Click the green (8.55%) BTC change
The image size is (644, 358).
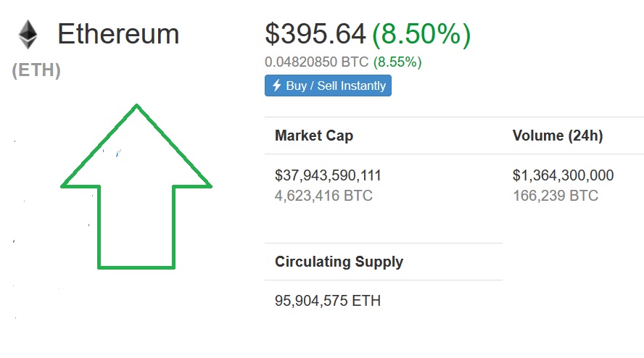(x=397, y=62)
